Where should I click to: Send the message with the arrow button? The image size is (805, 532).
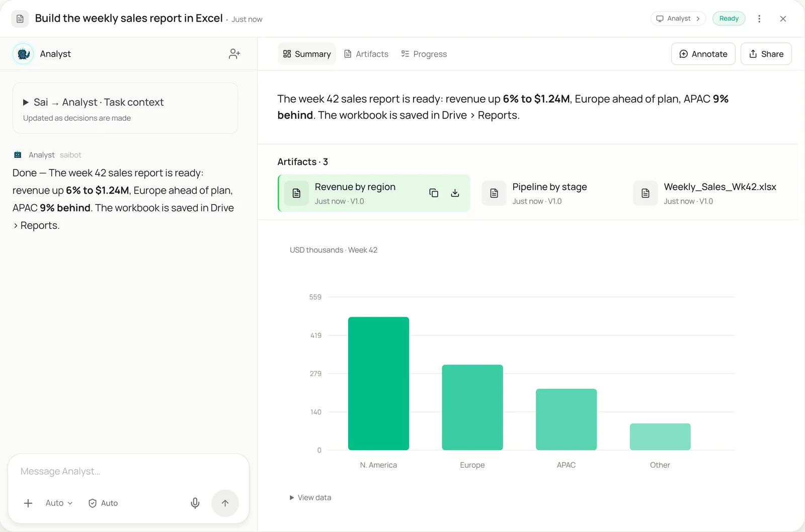(225, 503)
